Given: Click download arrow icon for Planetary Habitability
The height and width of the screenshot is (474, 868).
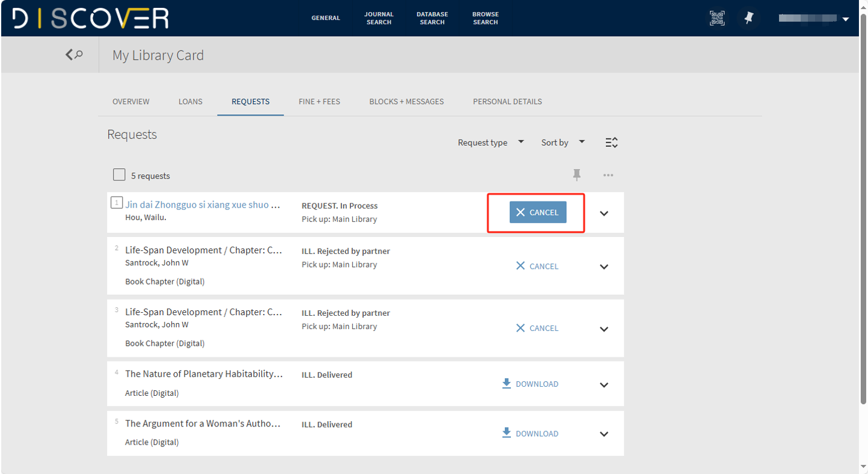Looking at the screenshot, I should 506,383.
